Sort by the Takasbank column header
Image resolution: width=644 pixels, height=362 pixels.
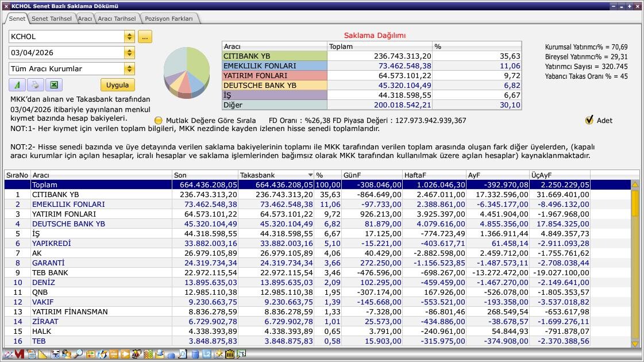(276, 175)
